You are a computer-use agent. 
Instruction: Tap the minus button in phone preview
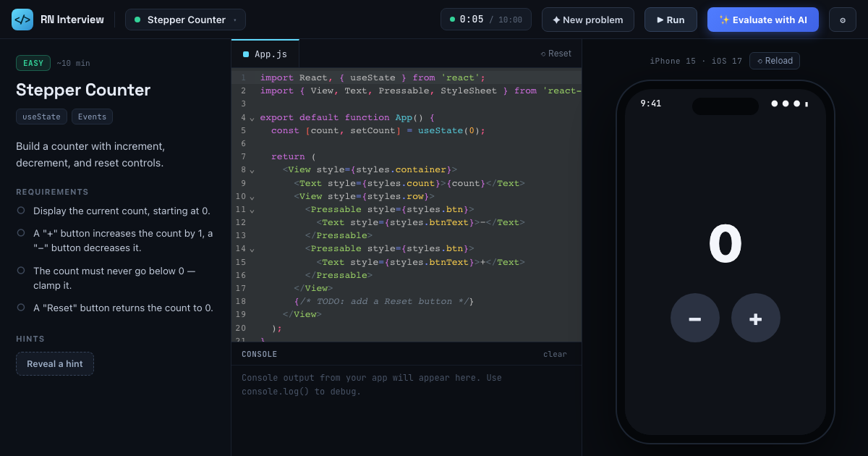point(695,318)
